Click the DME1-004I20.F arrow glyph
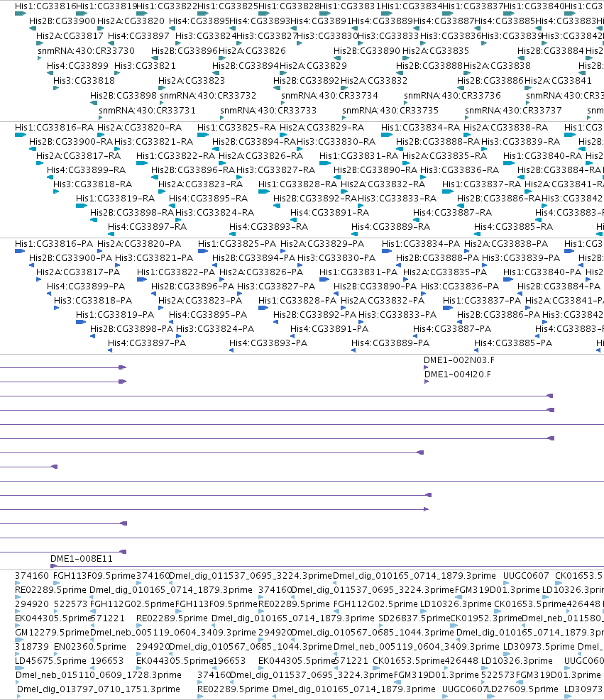 (426, 382)
